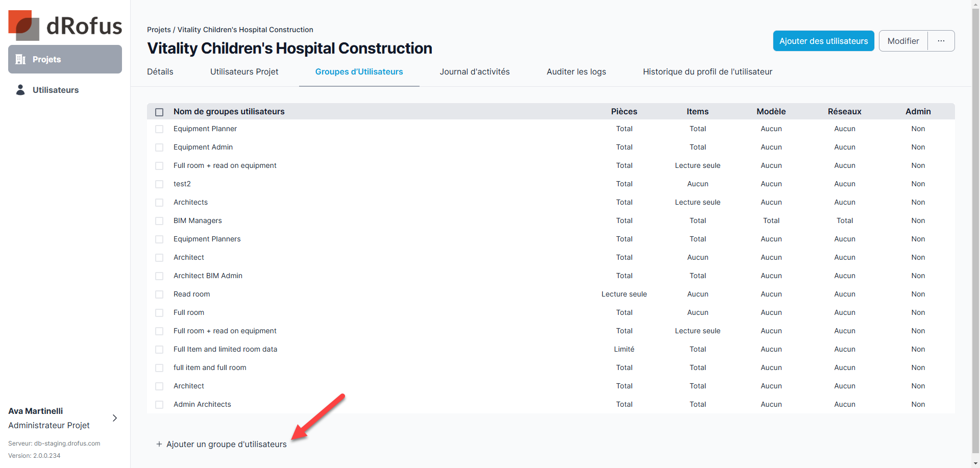Expand Ava Martinelli profile chevron
The image size is (980, 468).
pyautogui.click(x=115, y=418)
